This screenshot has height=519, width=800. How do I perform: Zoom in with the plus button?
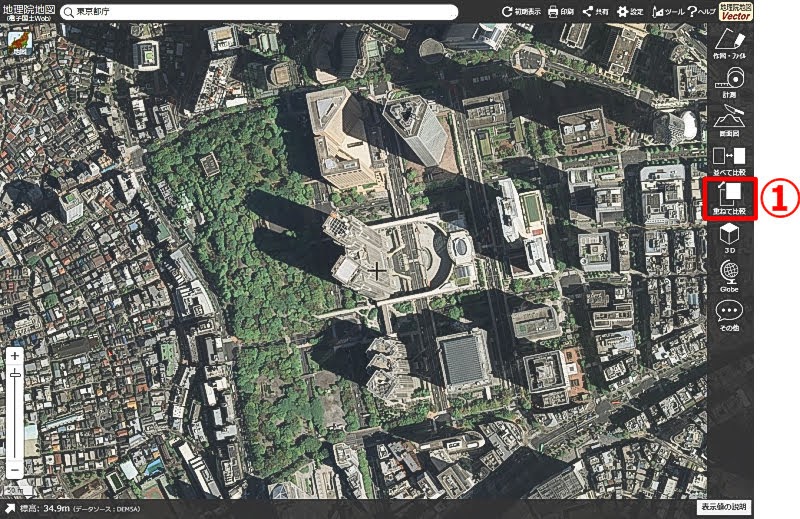pyautogui.click(x=15, y=356)
